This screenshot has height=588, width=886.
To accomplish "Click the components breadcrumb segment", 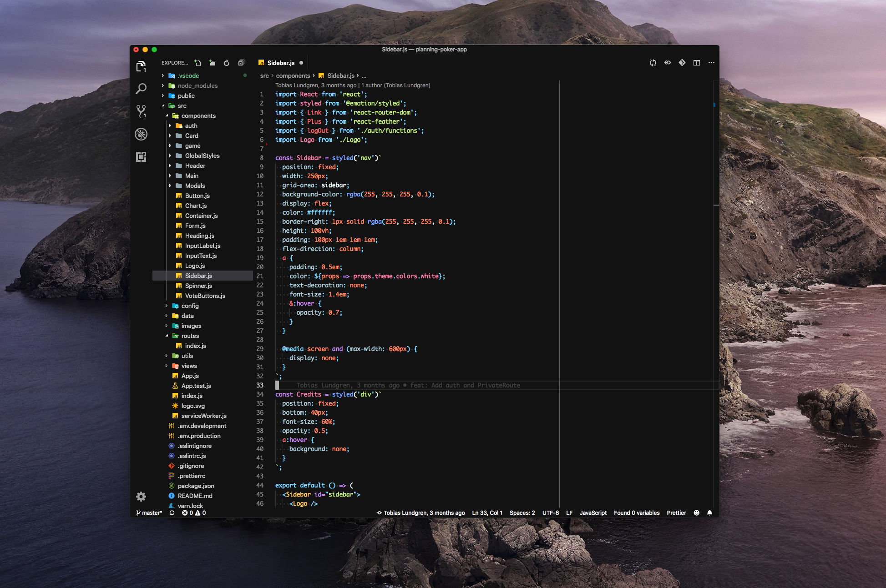I will [293, 75].
